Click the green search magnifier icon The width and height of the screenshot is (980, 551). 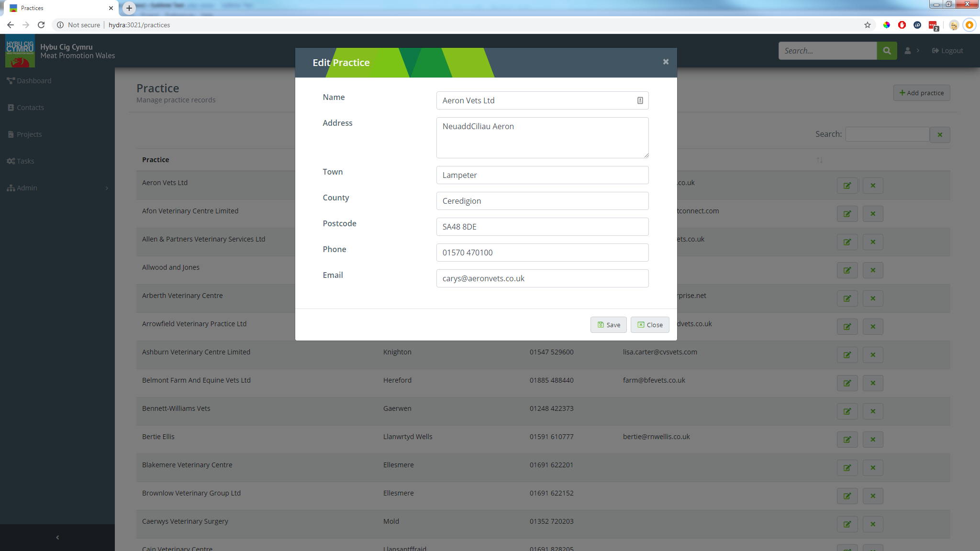[x=887, y=51]
